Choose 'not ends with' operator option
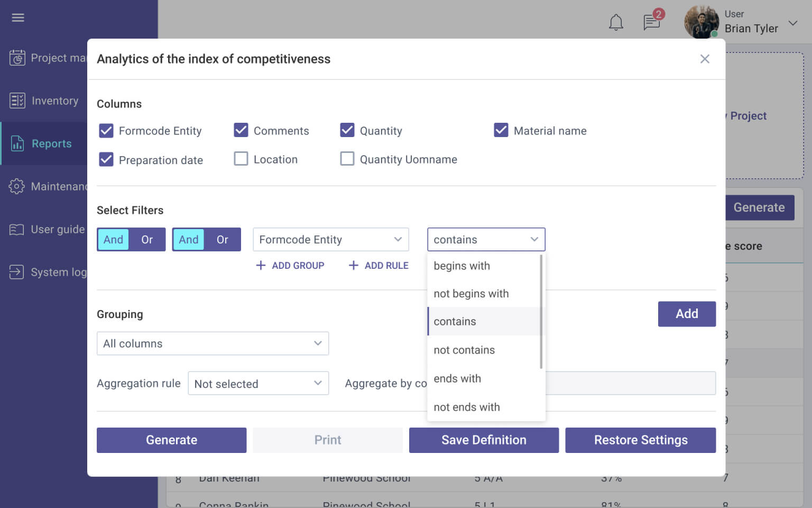 [483, 407]
